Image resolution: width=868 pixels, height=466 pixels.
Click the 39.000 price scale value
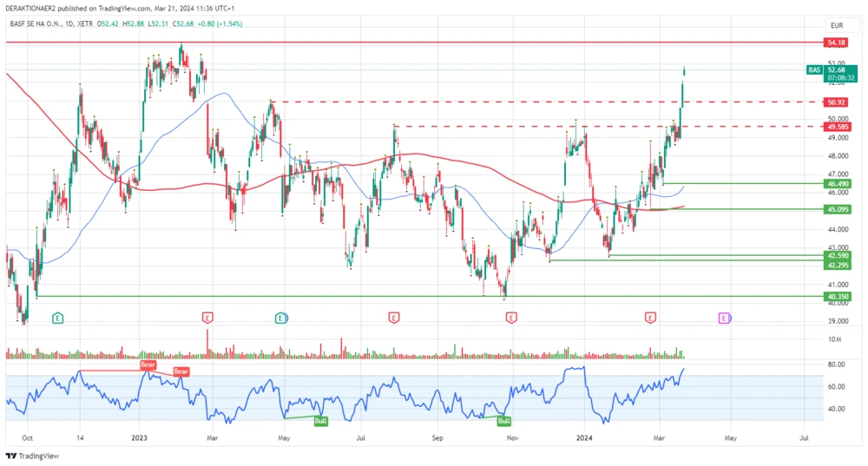(838, 322)
